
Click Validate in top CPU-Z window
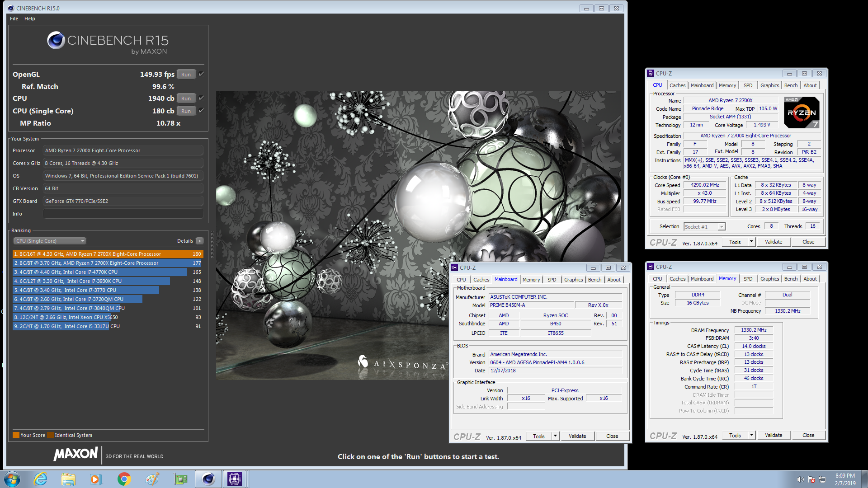coord(774,242)
